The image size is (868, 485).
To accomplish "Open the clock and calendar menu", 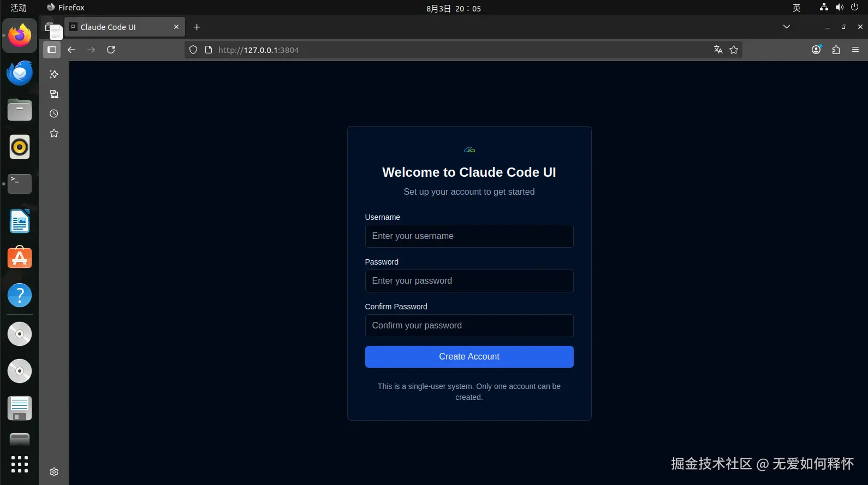I will pyautogui.click(x=454, y=8).
